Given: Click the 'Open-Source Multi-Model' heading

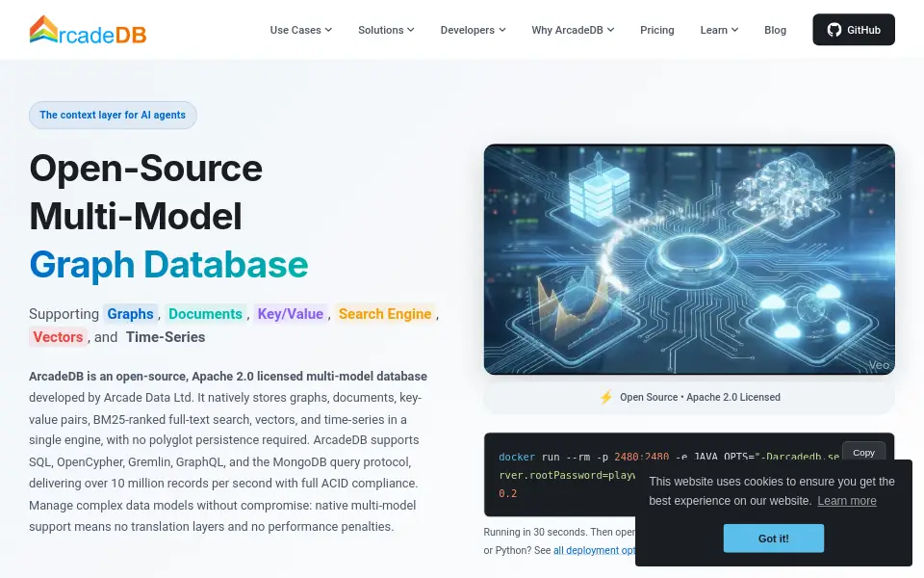Looking at the screenshot, I should click(x=145, y=192).
